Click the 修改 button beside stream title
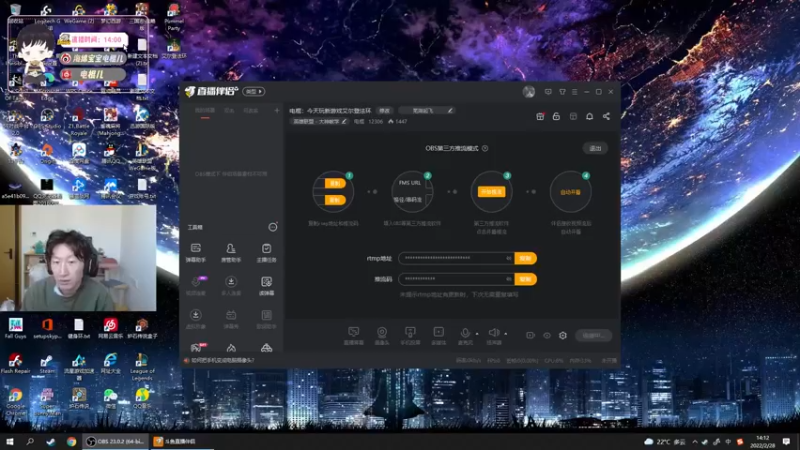 pyautogui.click(x=384, y=111)
